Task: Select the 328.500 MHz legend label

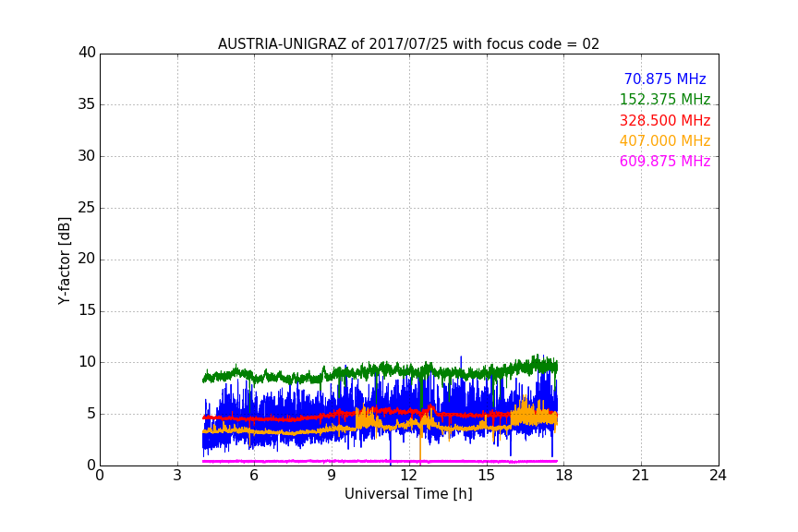Action: click(x=665, y=121)
